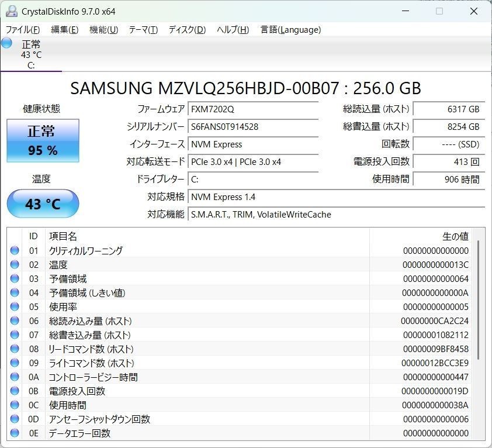
Task: Click power on hours value 906 時間
Action: point(449,180)
